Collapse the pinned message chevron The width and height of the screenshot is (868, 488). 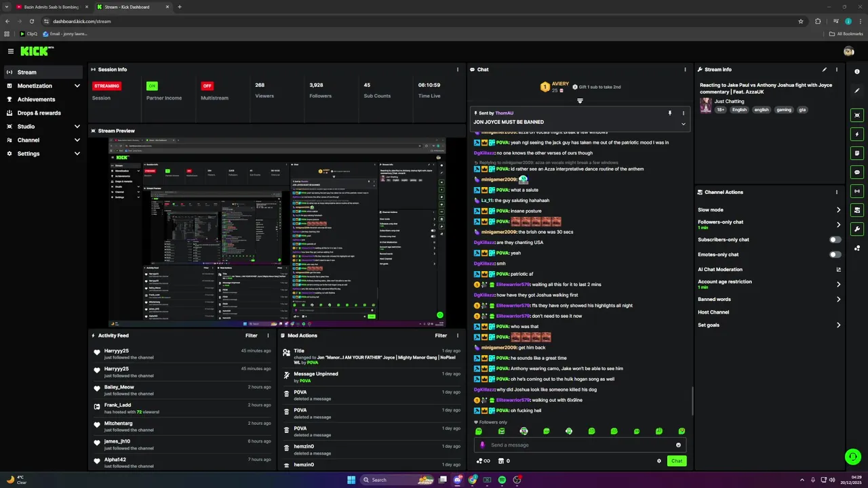tap(683, 124)
